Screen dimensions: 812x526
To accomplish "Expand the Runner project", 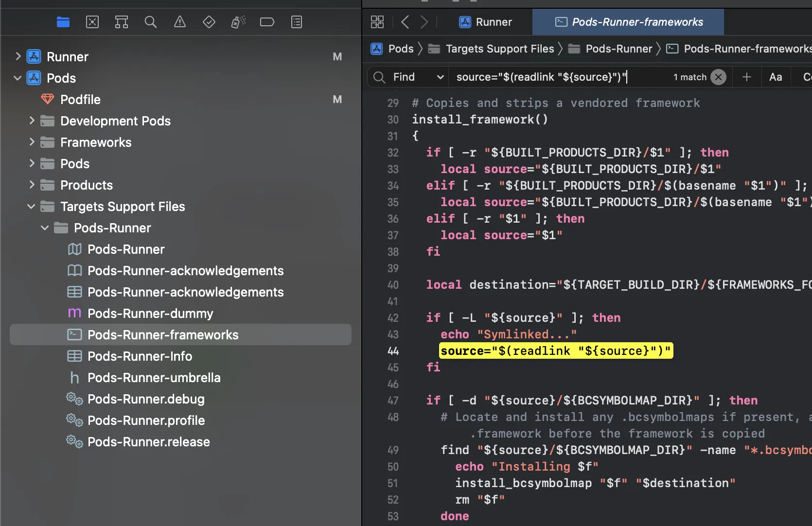I will (18, 56).
